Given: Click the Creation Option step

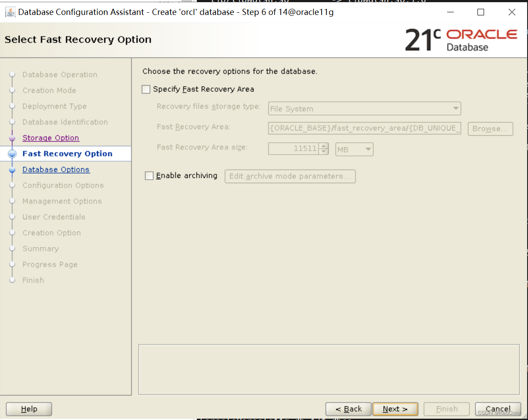Looking at the screenshot, I should (x=52, y=233).
